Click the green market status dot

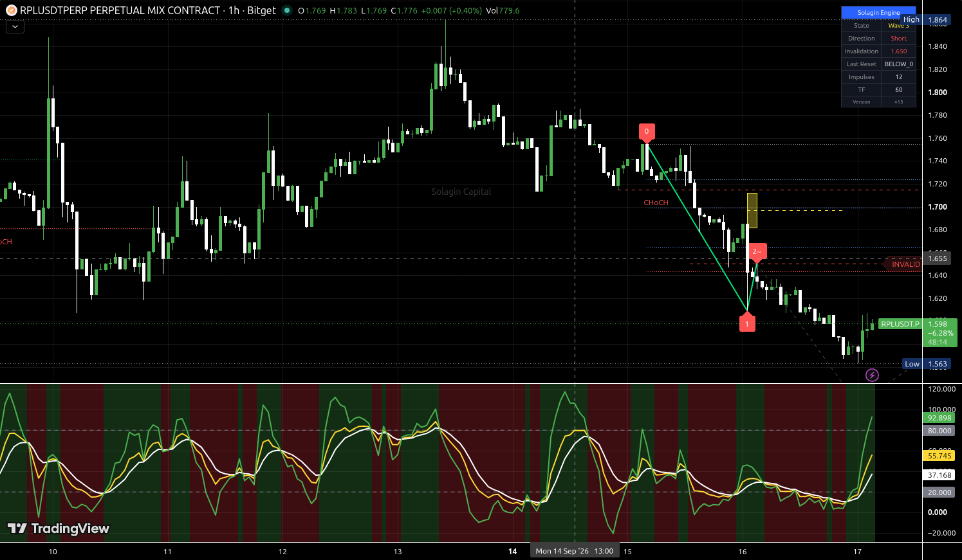[x=287, y=10]
